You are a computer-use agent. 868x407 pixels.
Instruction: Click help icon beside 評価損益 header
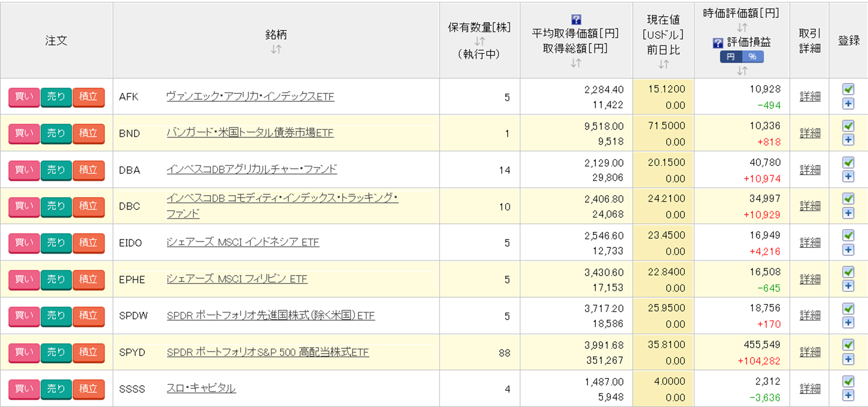point(717,43)
